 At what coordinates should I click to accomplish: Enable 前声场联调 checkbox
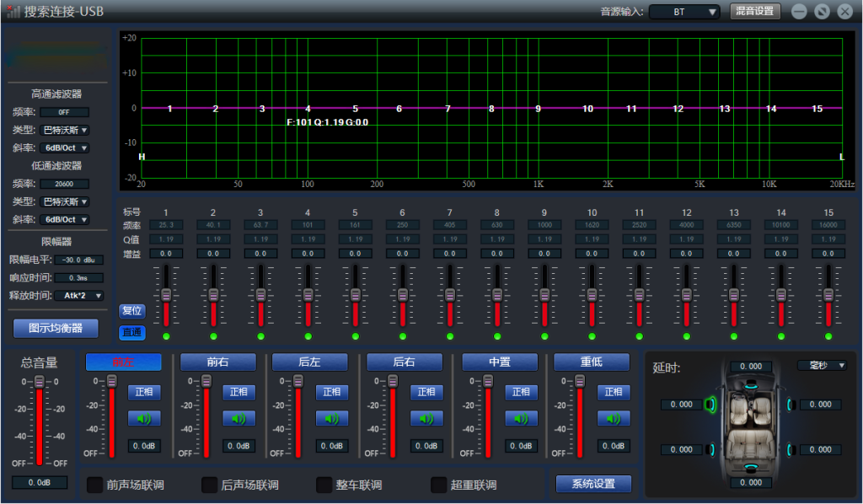95,485
